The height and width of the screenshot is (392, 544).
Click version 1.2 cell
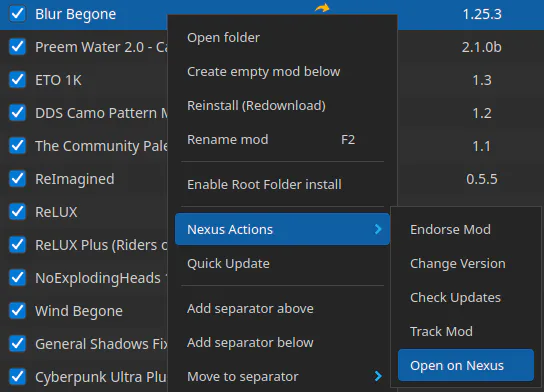(482, 113)
